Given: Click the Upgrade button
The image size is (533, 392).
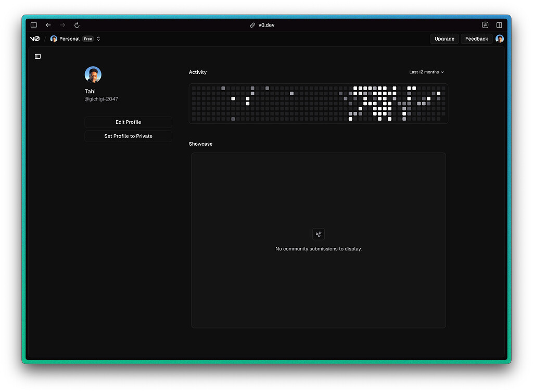Looking at the screenshot, I should [x=444, y=39].
